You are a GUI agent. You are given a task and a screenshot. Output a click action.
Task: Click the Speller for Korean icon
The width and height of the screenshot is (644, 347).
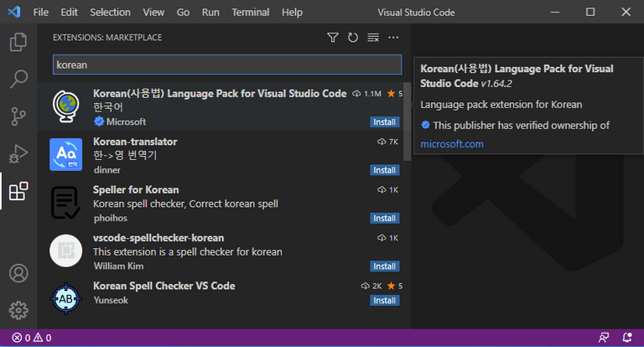tap(65, 203)
